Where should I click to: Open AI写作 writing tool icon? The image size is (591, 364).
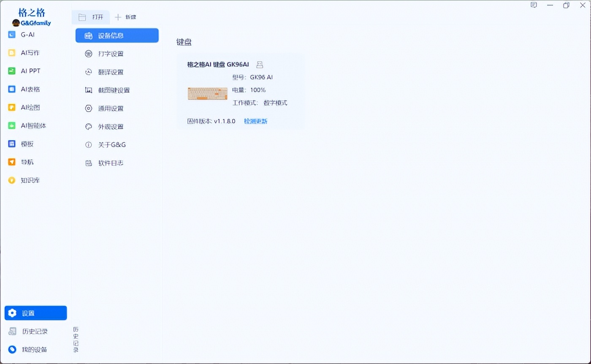click(x=12, y=53)
